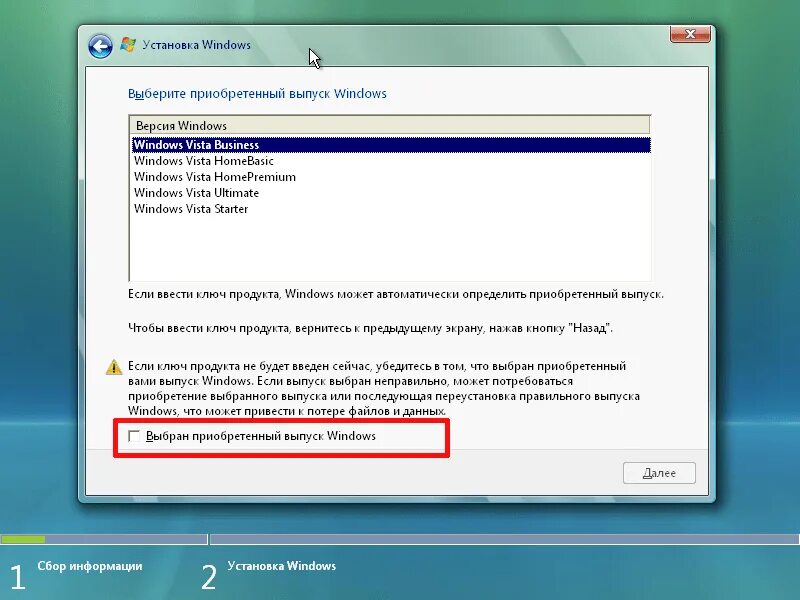Close the Установка Windows dialog
800x600 pixels.
click(690, 34)
